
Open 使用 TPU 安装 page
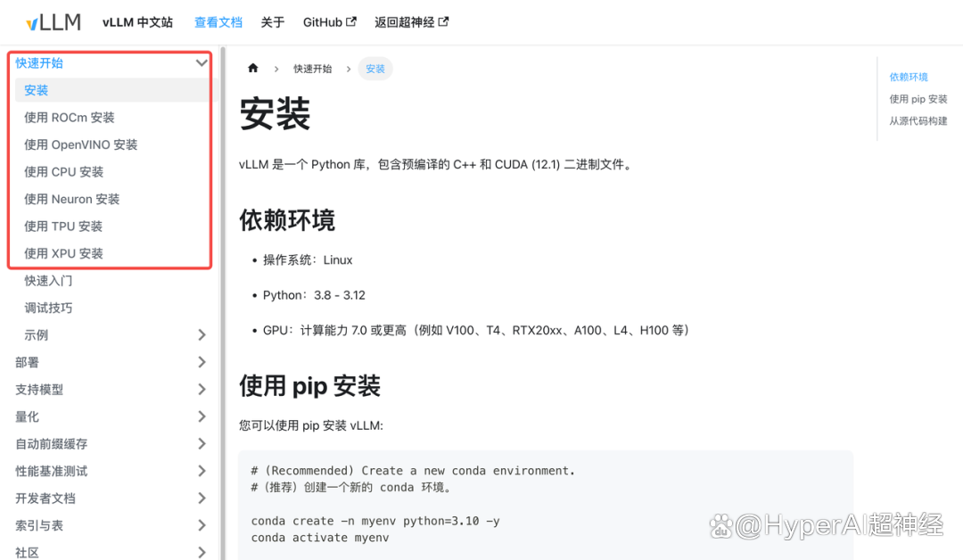[x=63, y=226]
